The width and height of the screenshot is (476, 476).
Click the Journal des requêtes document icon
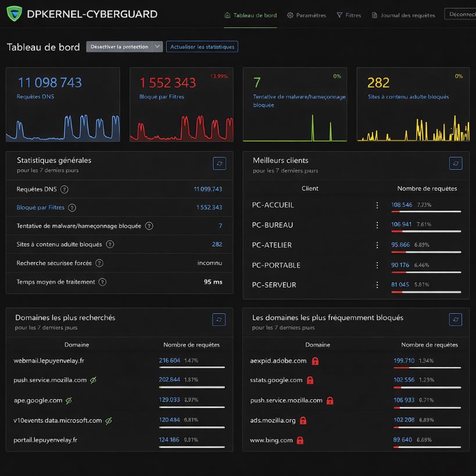tap(374, 16)
